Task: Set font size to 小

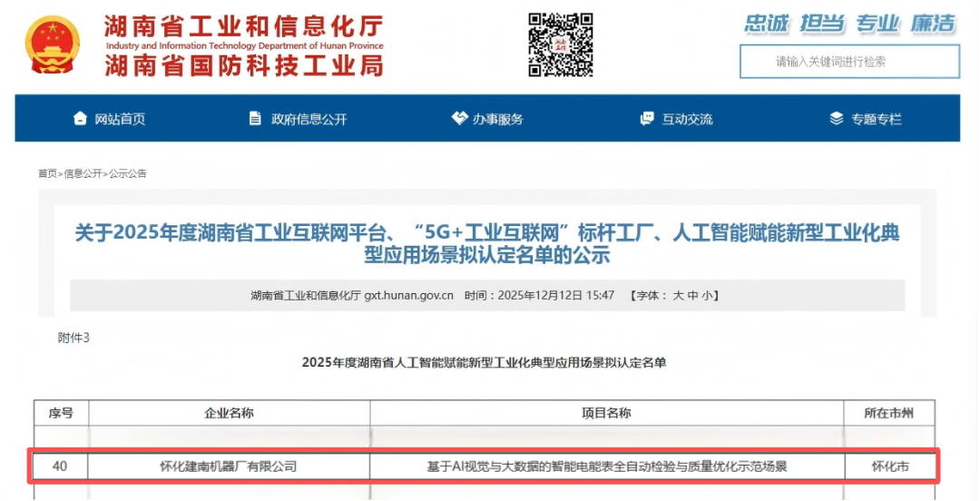Action: (x=706, y=295)
